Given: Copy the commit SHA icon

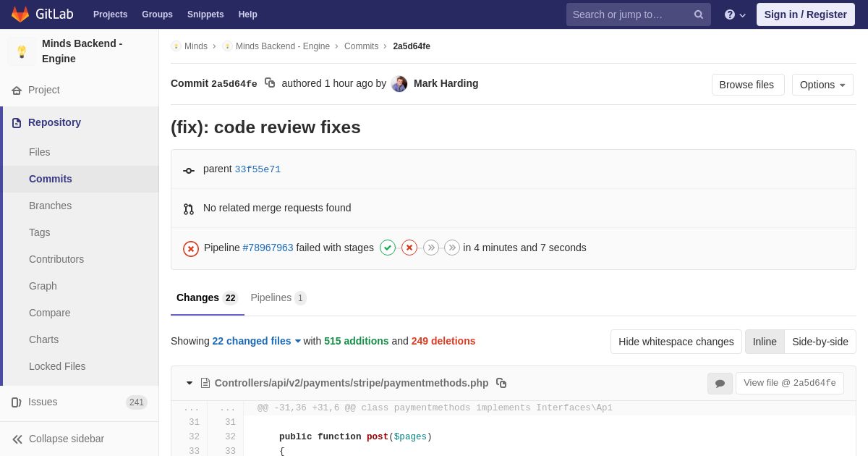Looking at the screenshot, I should pyautogui.click(x=270, y=83).
